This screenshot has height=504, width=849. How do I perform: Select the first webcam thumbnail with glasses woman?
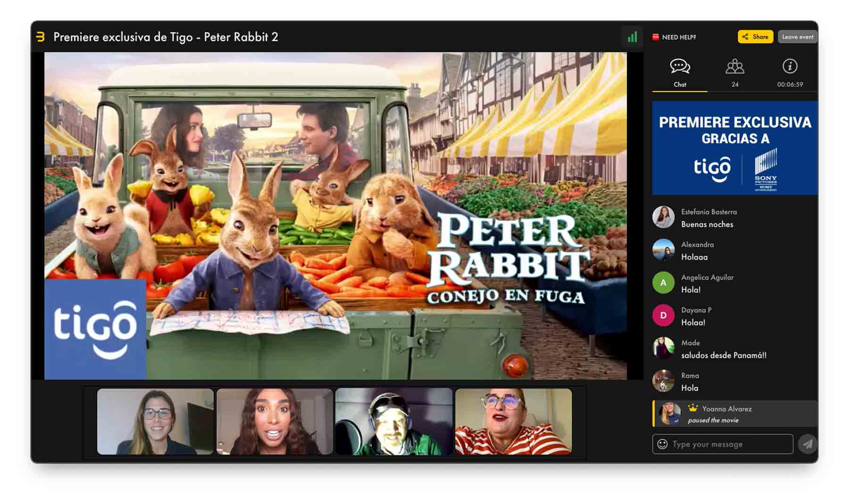point(155,421)
